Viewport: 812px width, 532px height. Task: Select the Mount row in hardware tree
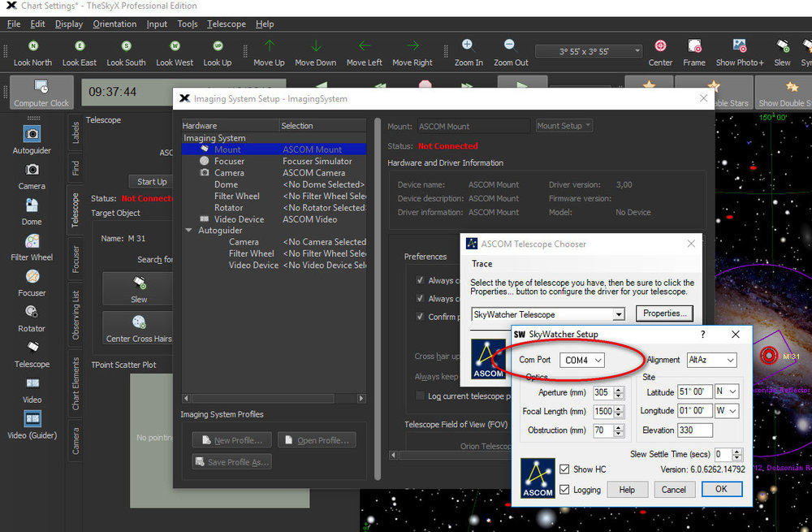click(274, 149)
